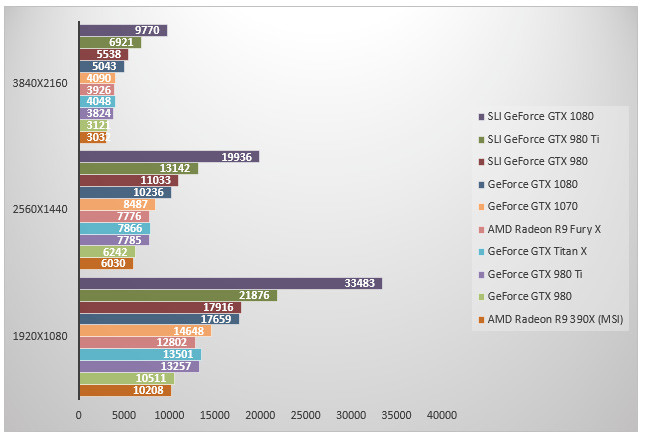
Task: Select the GeForce GTX 980 legend label
Action: click(x=530, y=296)
